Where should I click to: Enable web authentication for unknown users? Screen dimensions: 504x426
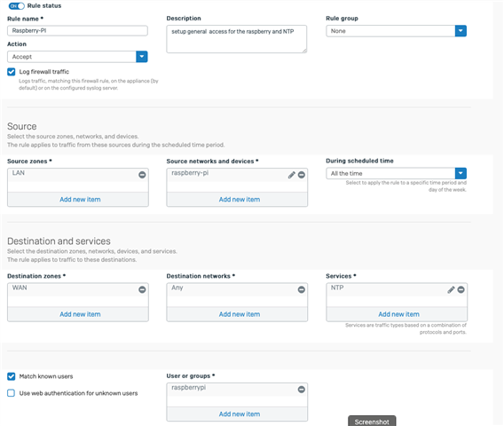(12, 393)
